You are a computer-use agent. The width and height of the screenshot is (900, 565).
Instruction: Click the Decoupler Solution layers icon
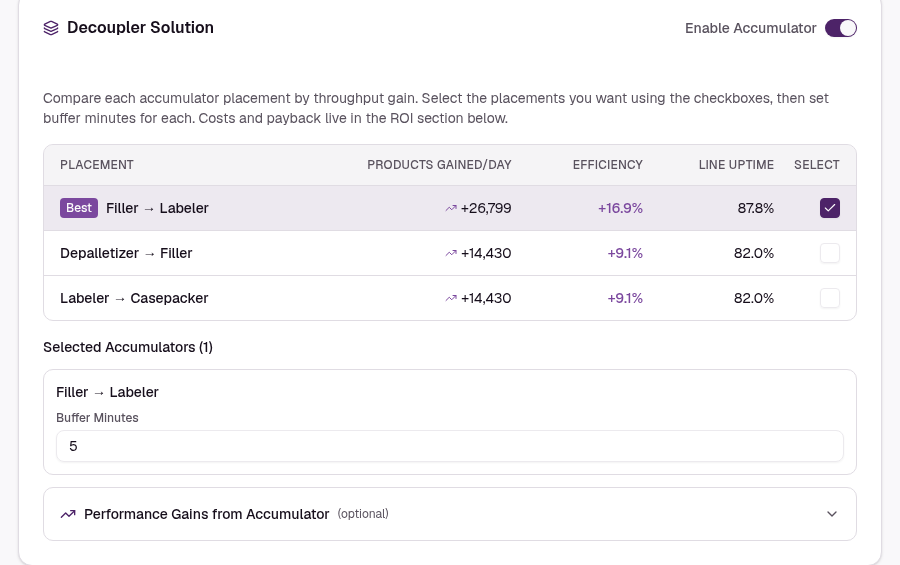(51, 28)
